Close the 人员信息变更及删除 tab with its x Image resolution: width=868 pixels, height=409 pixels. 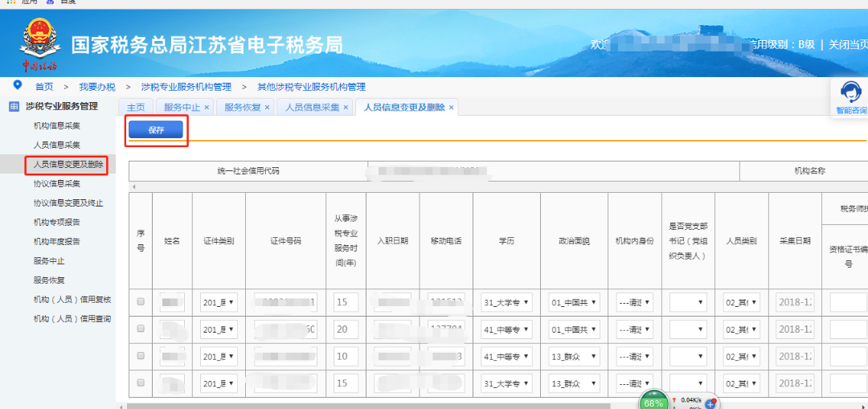pos(451,108)
